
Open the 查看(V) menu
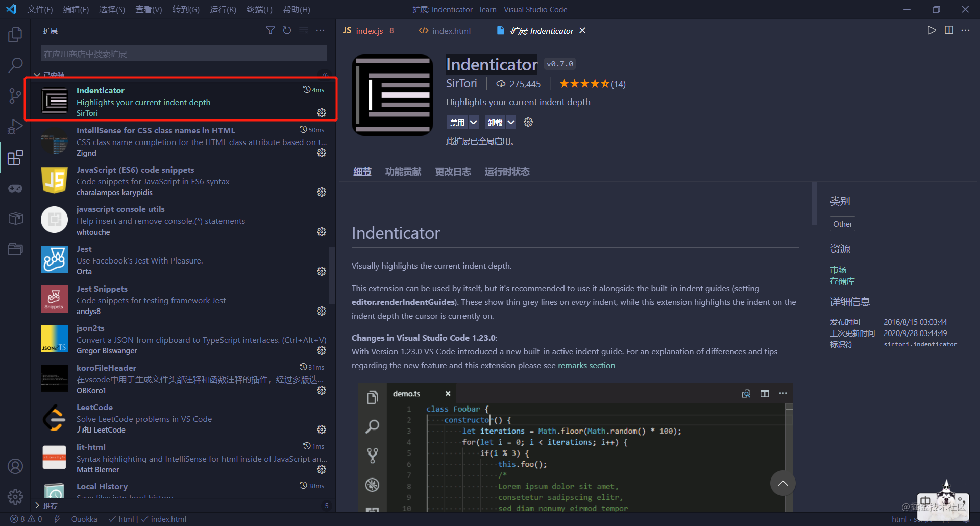(149, 10)
